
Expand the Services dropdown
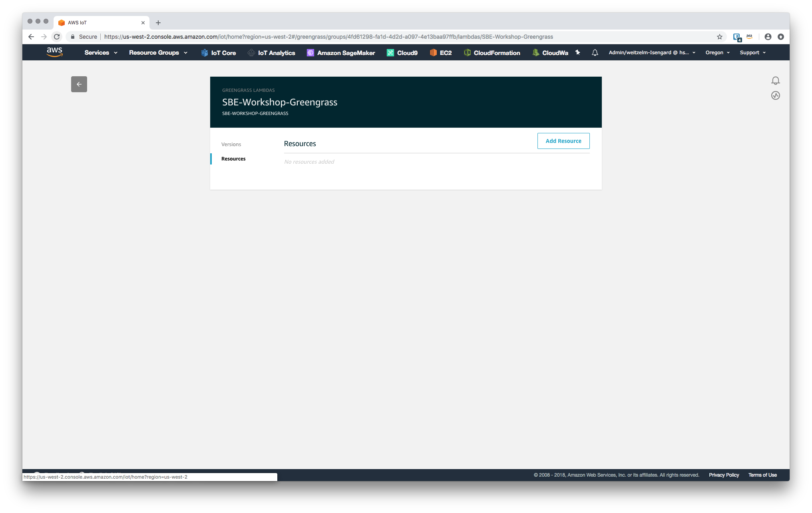[x=101, y=53]
